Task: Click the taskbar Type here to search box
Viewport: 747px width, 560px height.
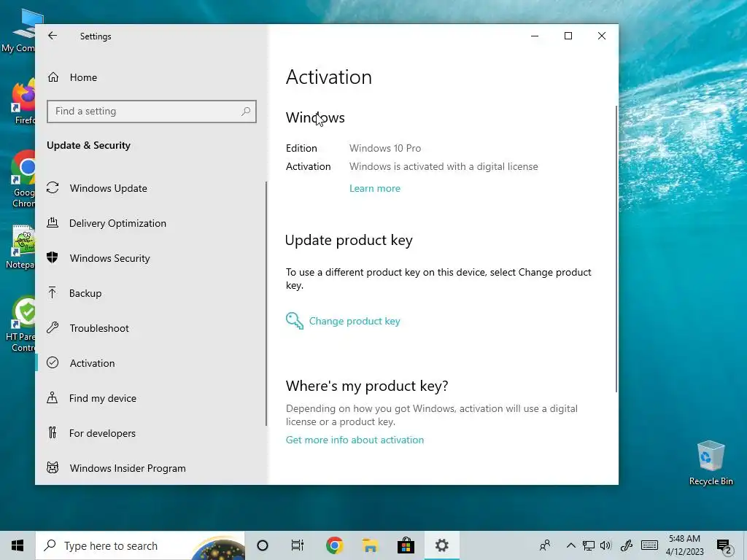Action: 140,545
